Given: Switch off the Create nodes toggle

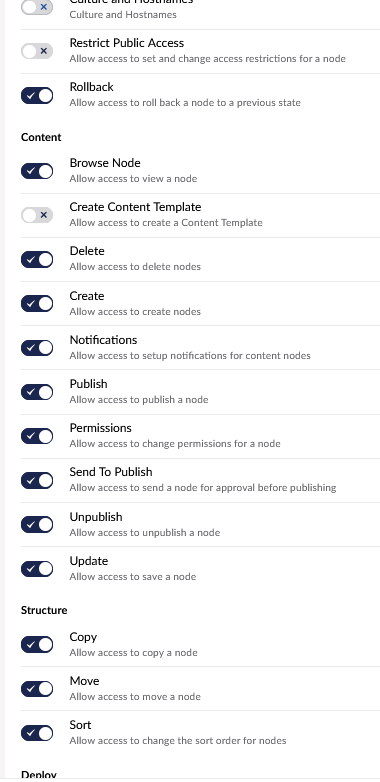Looking at the screenshot, I should 37,303.
